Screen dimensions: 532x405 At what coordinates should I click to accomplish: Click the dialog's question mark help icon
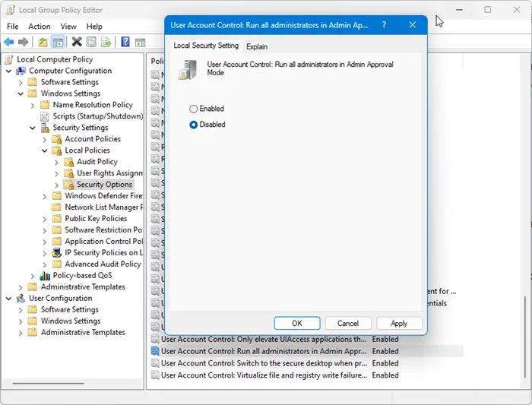(384, 25)
